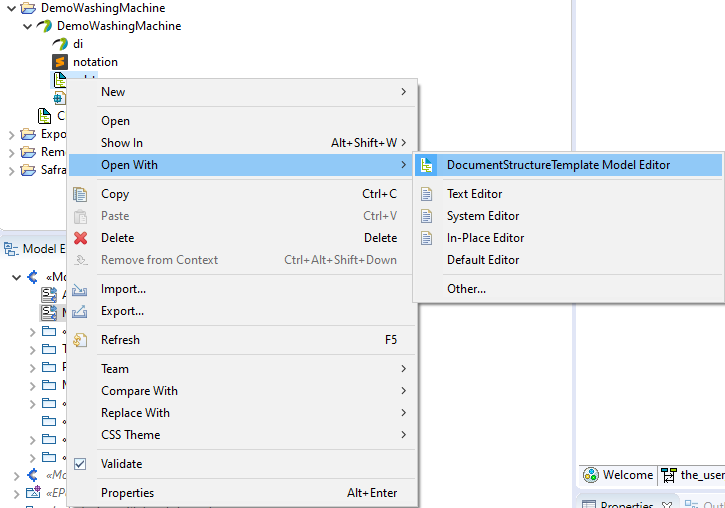Click the Welcome tab globe icon

tap(590, 475)
